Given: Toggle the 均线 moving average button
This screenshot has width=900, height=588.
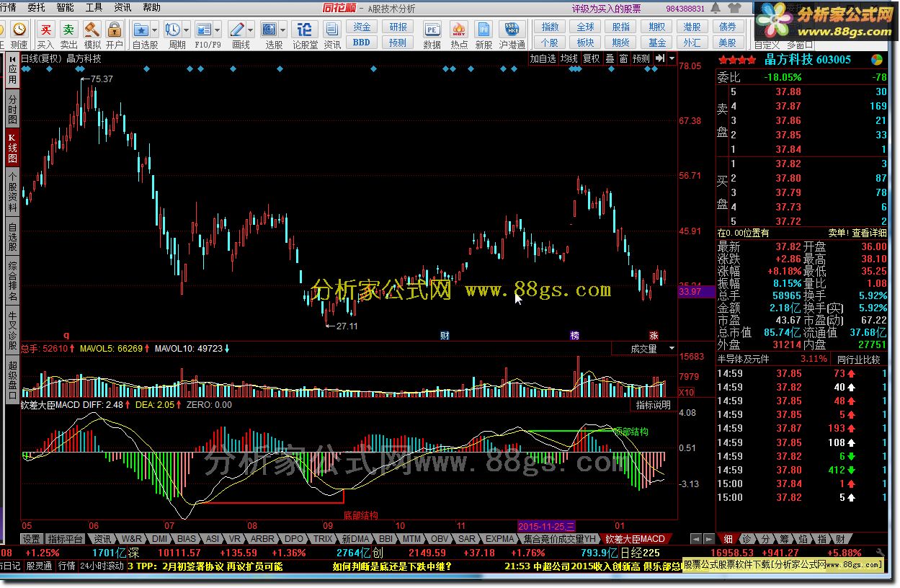Looking at the screenshot, I should pyautogui.click(x=570, y=58).
